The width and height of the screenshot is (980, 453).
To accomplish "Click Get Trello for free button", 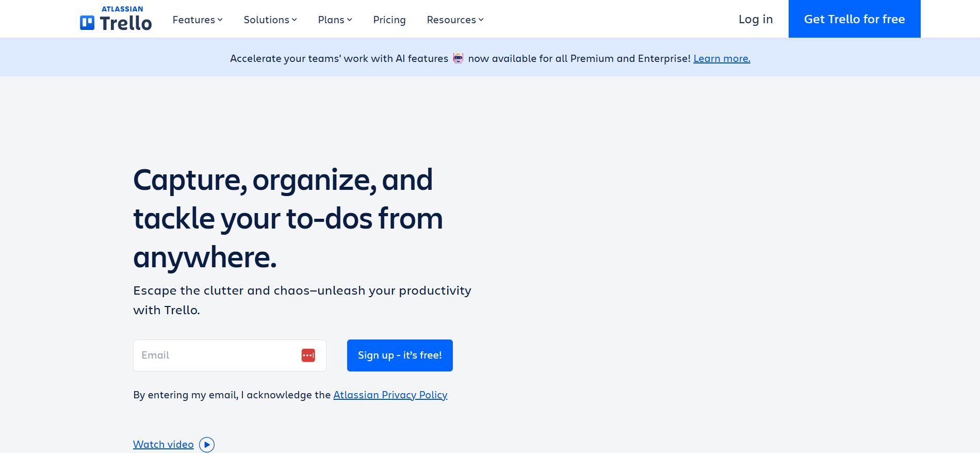I will [855, 19].
